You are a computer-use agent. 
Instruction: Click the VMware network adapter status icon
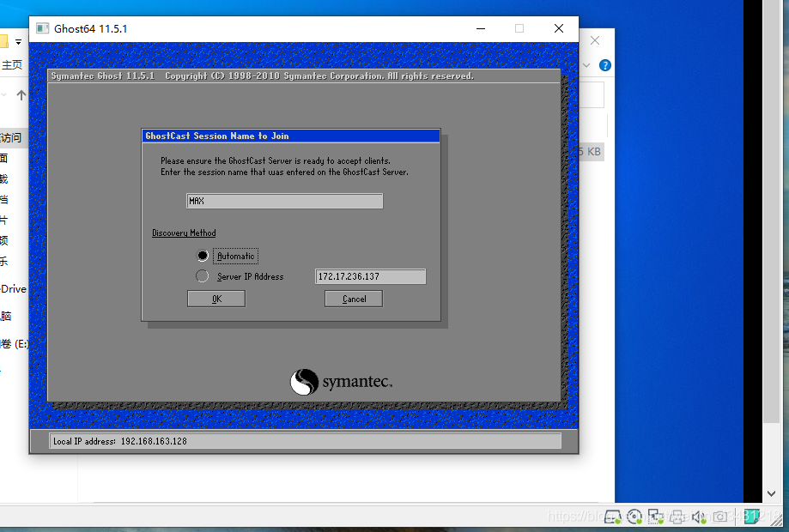pyautogui.click(x=656, y=517)
